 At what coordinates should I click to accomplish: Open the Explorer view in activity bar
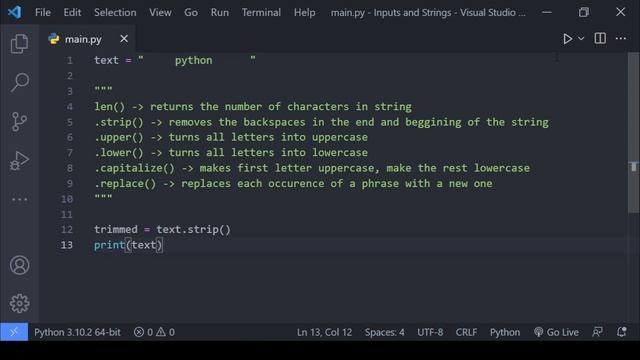point(19,44)
